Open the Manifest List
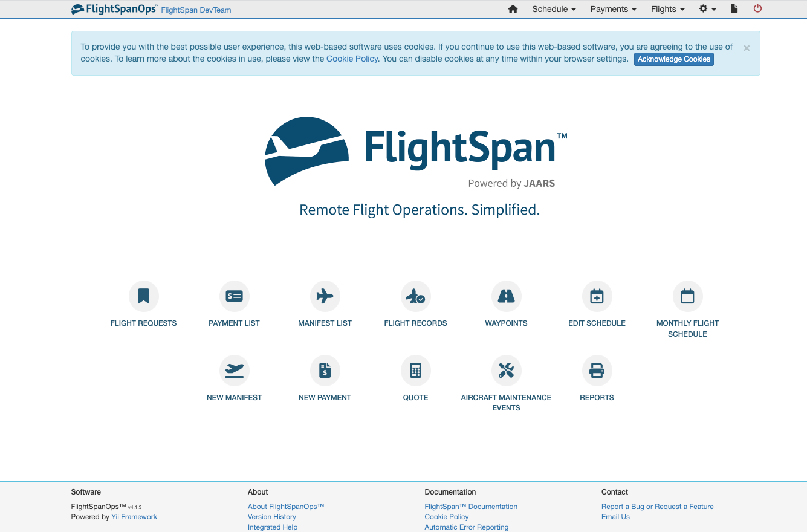This screenshot has height=532, width=807. click(x=325, y=296)
